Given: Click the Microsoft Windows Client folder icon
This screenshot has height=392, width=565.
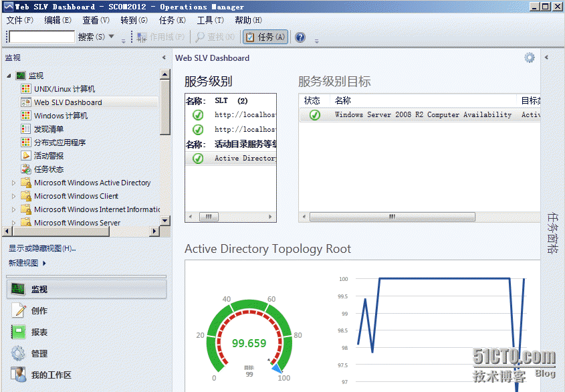Looking at the screenshot, I should tap(25, 196).
